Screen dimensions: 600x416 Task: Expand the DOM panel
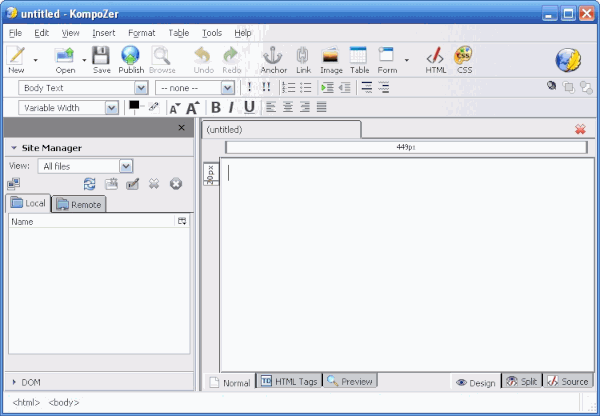pyautogui.click(x=14, y=382)
